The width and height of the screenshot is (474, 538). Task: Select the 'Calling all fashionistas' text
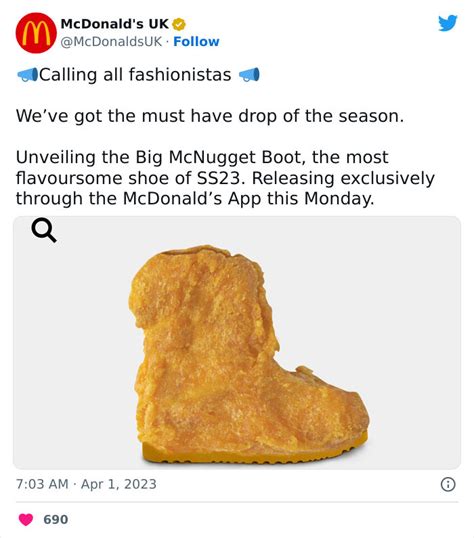135,75
